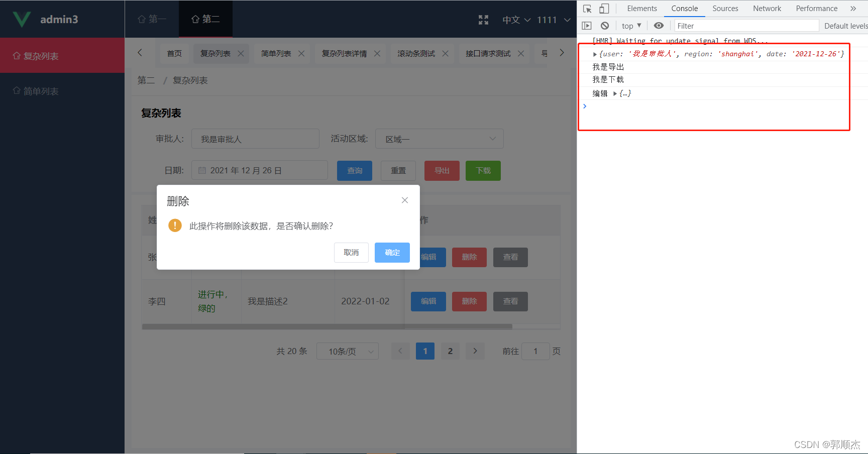Open the Elements DevTools tab
868x454 pixels.
(641, 9)
